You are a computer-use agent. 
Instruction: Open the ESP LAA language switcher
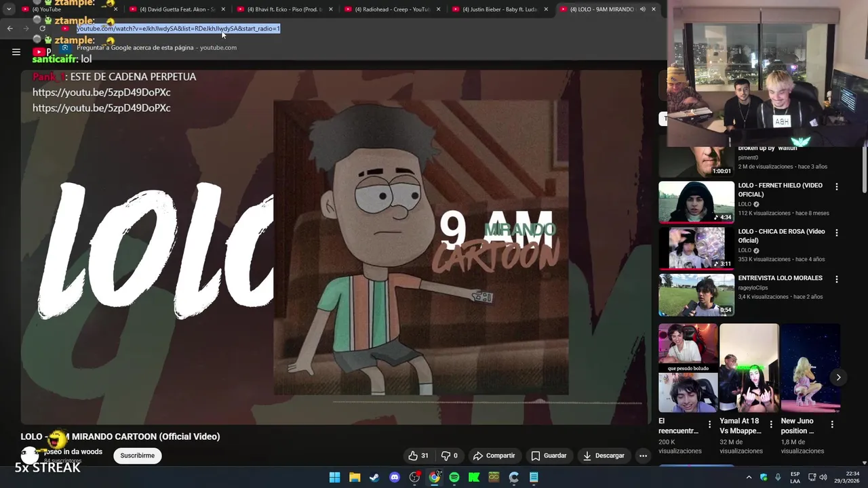click(795, 477)
